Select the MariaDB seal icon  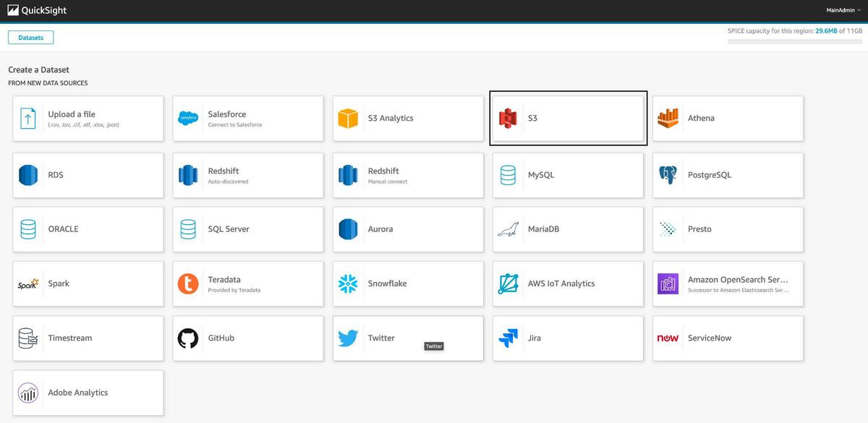click(x=508, y=229)
